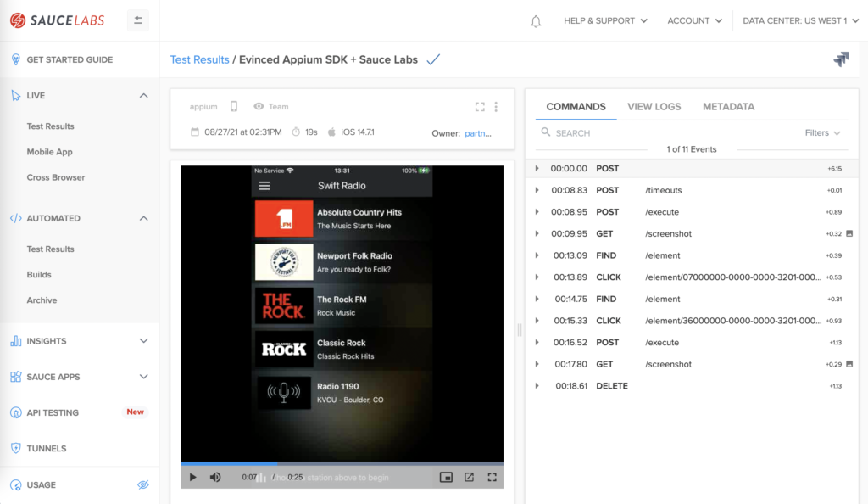Collapse the sidebar menu button
Viewport: 868px width, 504px height.
coord(138,20)
